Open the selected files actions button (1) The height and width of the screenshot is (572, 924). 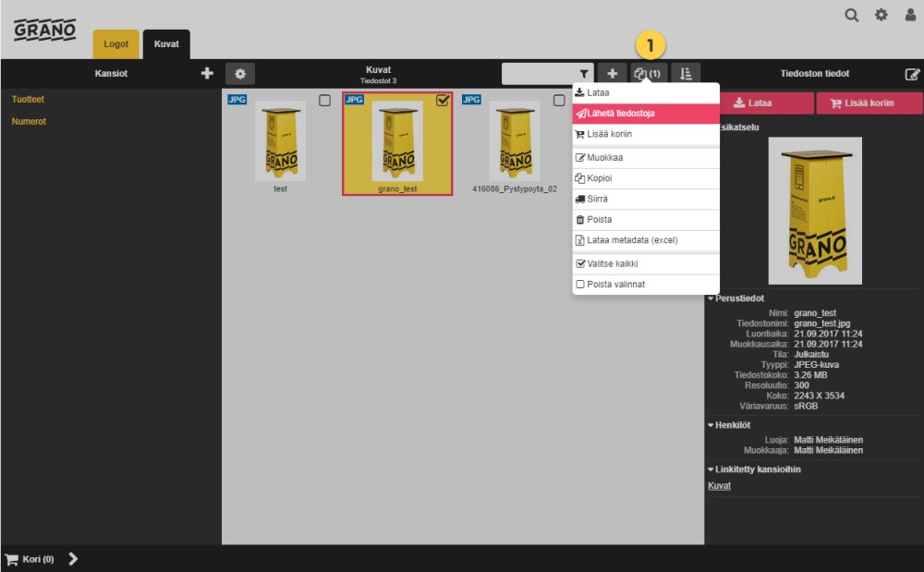point(648,74)
